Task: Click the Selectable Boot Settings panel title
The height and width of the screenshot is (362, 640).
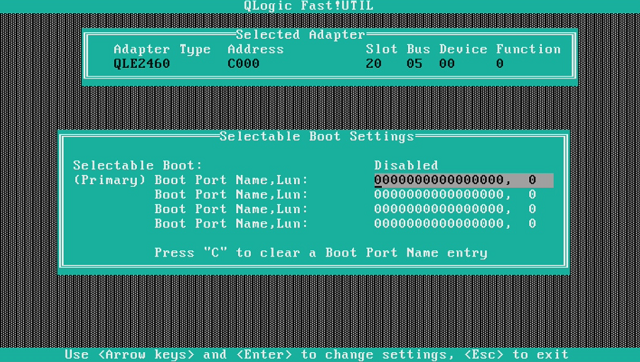Action: pos(317,136)
